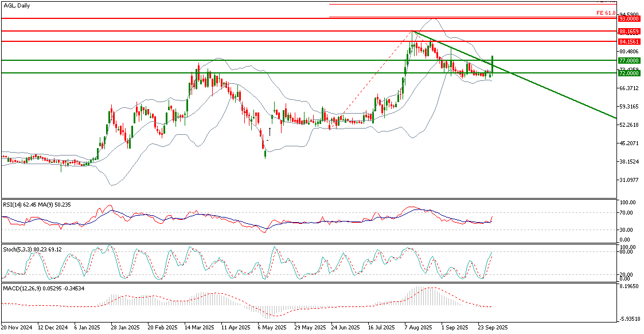Click the 20 Nov 2024 date label

point(16,328)
